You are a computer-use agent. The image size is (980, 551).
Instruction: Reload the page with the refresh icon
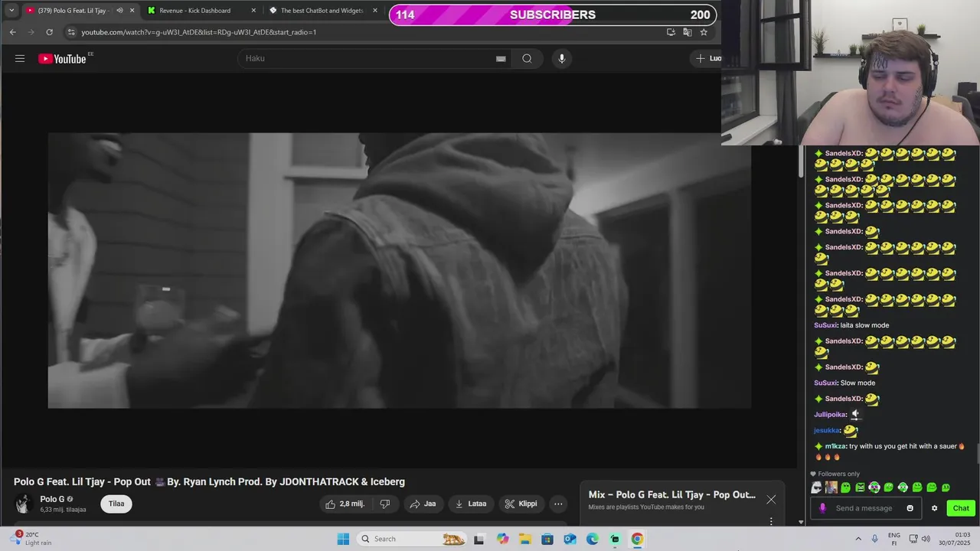tap(49, 32)
